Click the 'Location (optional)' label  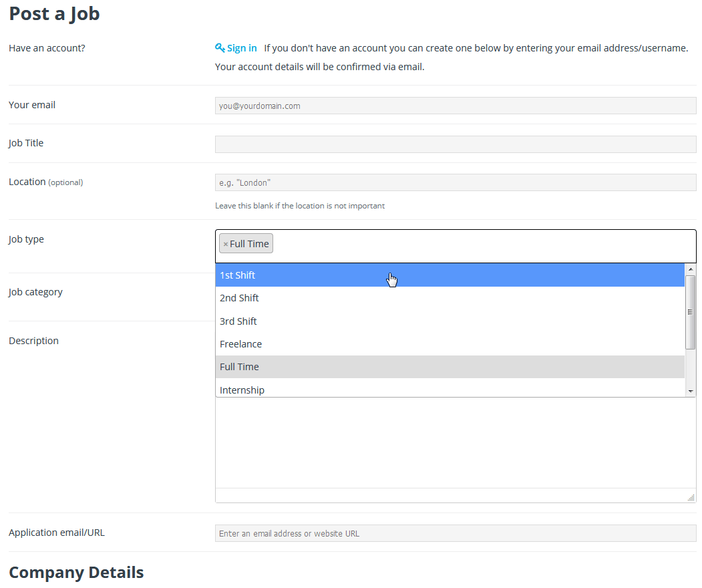45,182
